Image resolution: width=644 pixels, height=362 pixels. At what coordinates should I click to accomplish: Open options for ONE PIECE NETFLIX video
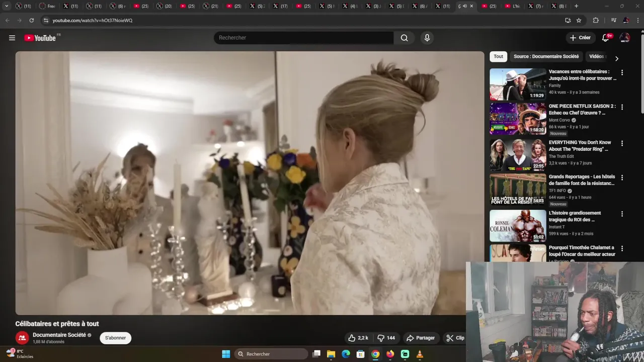(x=622, y=107)
